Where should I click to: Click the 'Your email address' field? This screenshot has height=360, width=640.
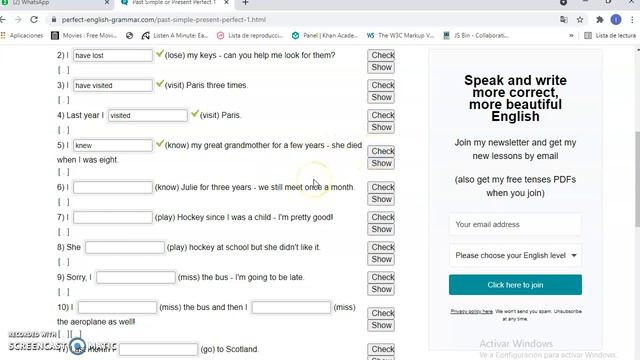515,224
